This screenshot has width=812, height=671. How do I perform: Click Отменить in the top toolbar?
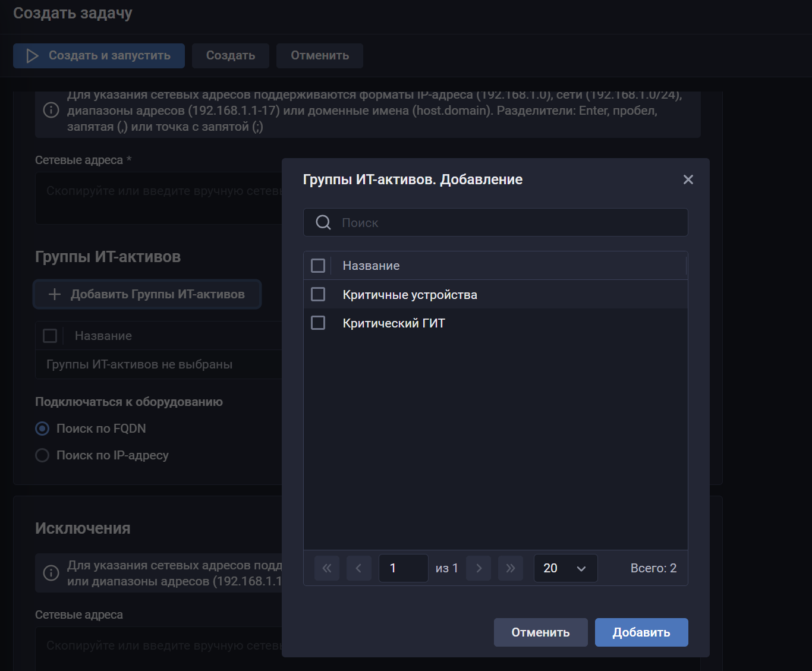click(319, 56)
